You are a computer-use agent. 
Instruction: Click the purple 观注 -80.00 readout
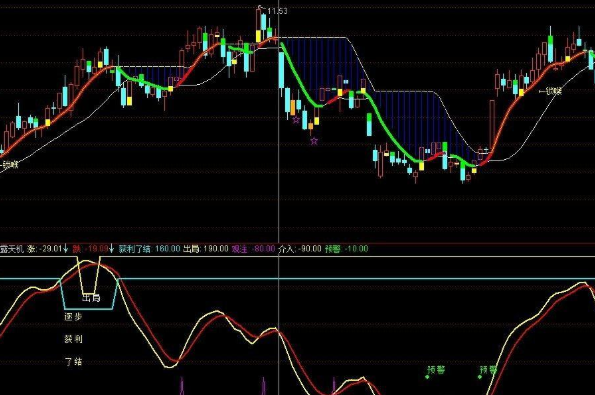[x=253, y=249]
